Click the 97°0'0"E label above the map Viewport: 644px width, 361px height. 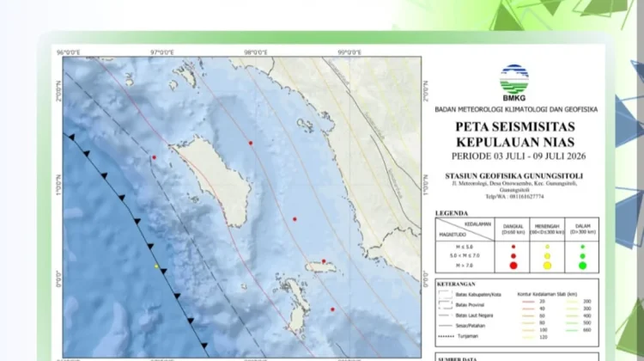tap(161, 52)
